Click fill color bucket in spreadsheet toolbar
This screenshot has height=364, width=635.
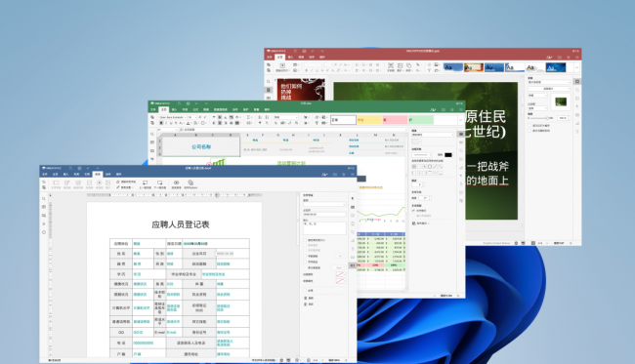point(195,123)
